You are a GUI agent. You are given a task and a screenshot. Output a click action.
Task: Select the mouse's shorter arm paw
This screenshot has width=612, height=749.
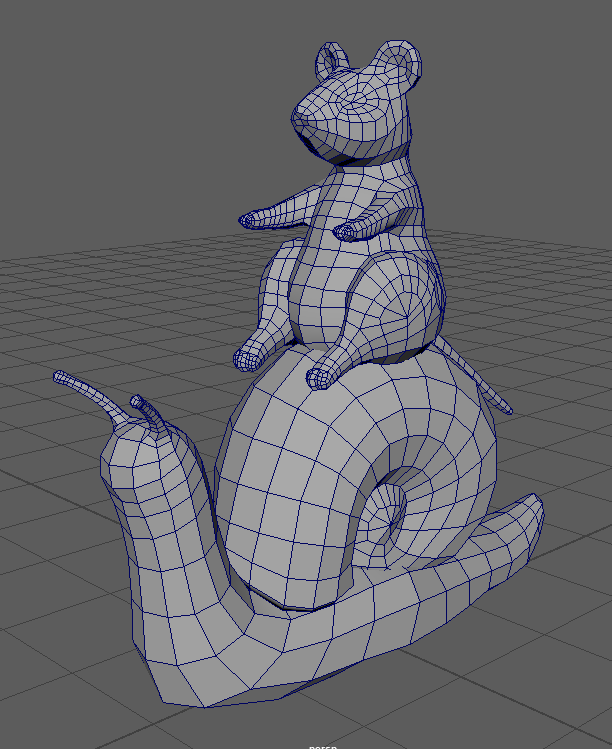346,232
